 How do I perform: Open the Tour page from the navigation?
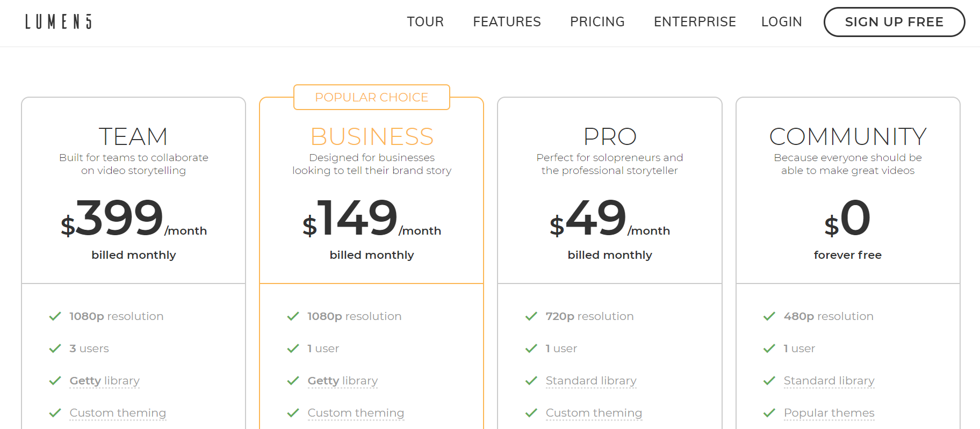point(425,22)
